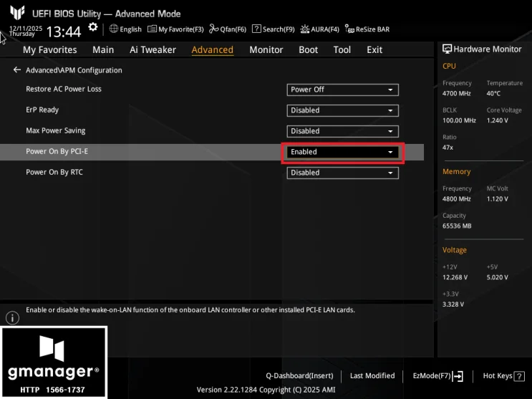Image resolution: width=532 pixels, height=399 pixels.
Task: Open the Monitor tab
Action: pos(266,50)
